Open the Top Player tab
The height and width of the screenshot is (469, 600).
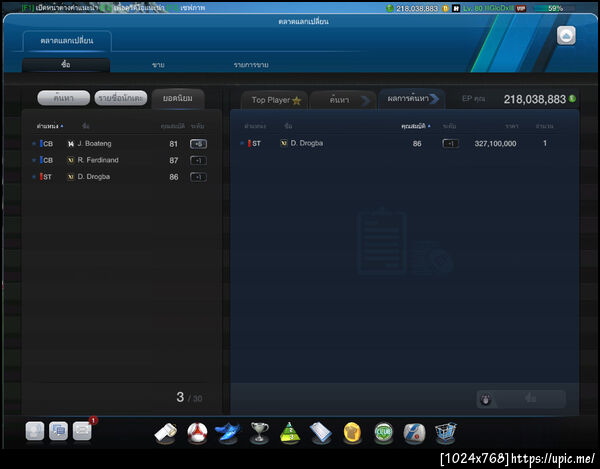pyautogui.click(x=274, y=100)
